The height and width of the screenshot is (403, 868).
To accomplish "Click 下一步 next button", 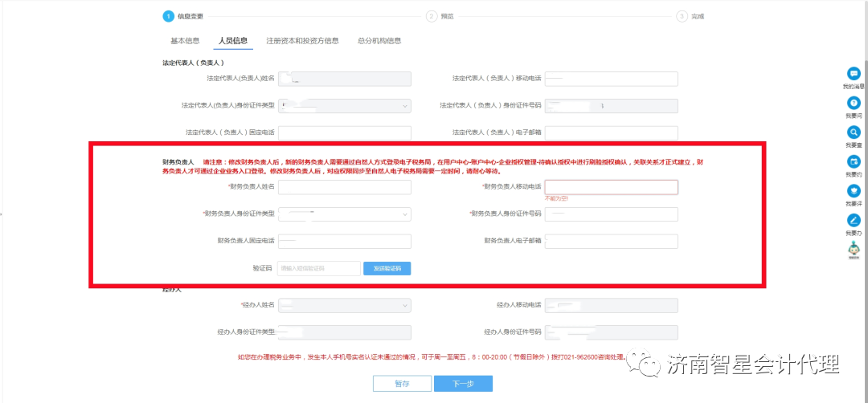I will coord(464,384).
